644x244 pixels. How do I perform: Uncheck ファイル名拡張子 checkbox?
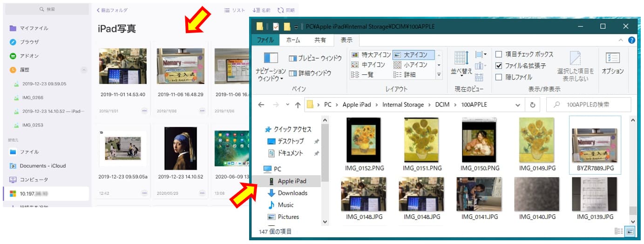[x=499, y=66]
